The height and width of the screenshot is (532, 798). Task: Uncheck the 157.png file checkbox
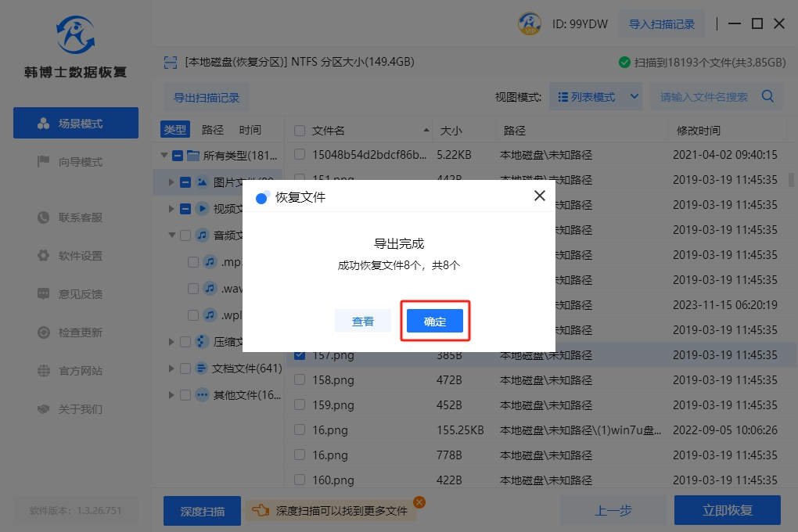pos(300,355)
